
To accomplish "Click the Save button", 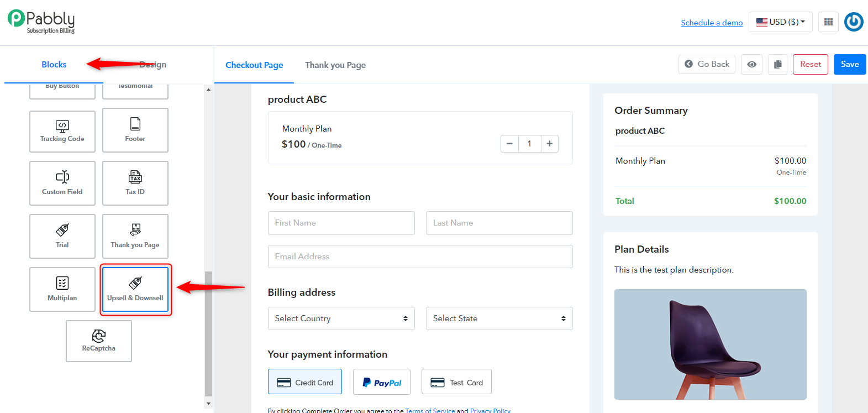I will pos(850,64).
